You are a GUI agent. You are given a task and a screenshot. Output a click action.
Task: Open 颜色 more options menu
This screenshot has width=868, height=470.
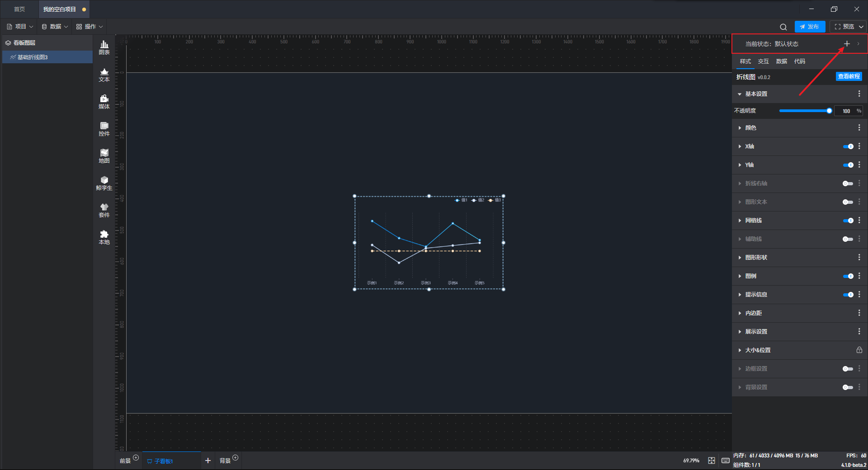pyautogui.click(x=859, y=128)
